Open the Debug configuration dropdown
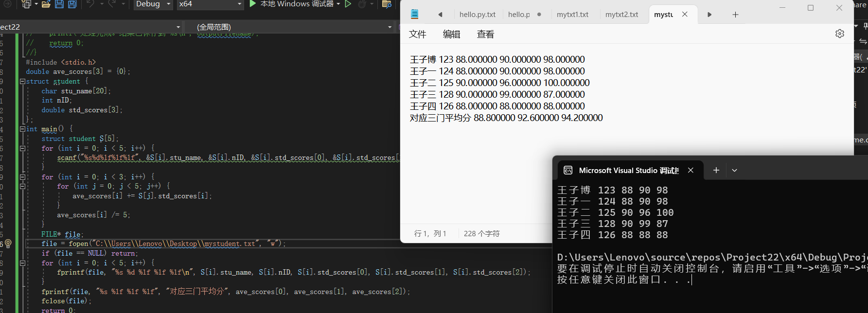 pyautogui.click(x=153, y=4)
